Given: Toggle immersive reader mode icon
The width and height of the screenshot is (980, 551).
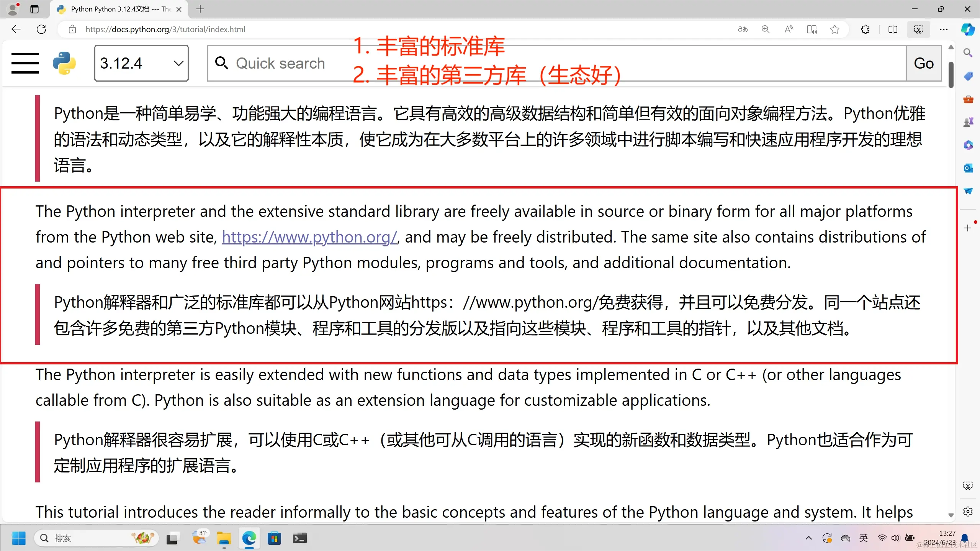Looking at the screenshot, I should click(x=811, y=30).
